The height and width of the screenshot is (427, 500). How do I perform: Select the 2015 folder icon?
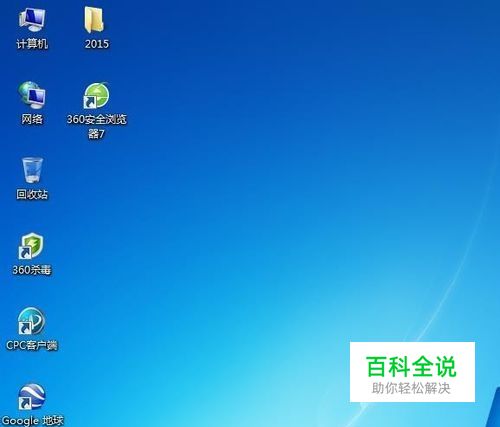click(x=94, y=20)
